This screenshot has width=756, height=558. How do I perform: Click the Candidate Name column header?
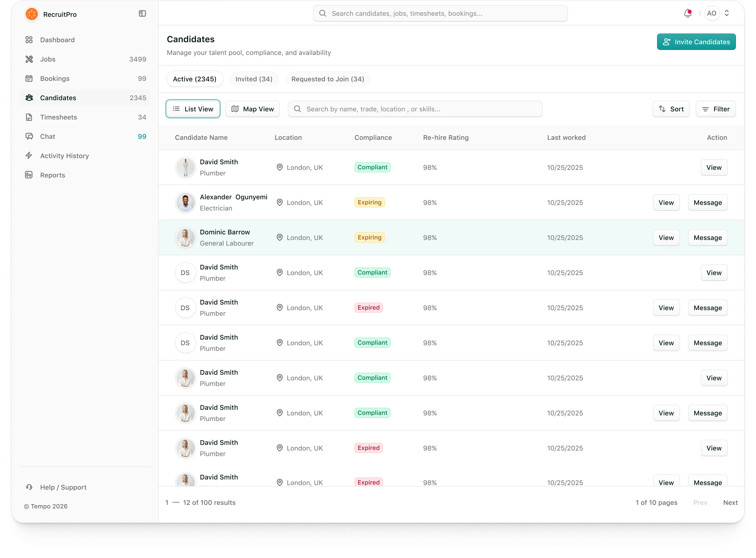tap(201, 138)
